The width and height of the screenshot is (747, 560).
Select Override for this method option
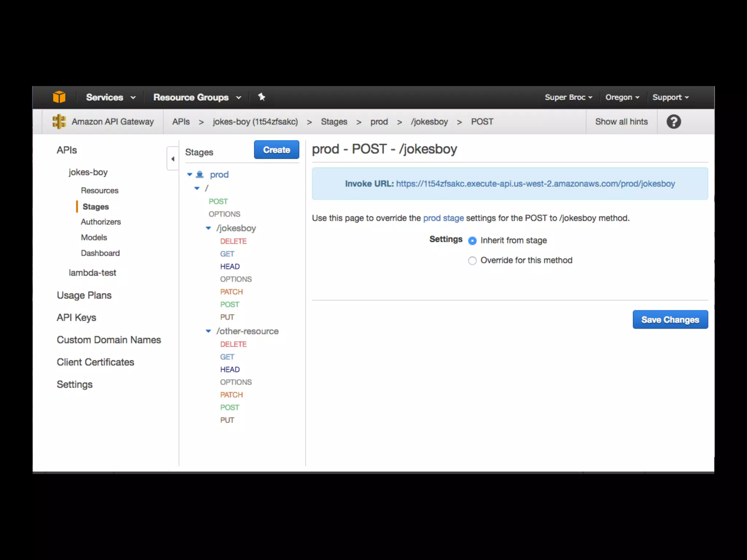click(x=472, y=261)
